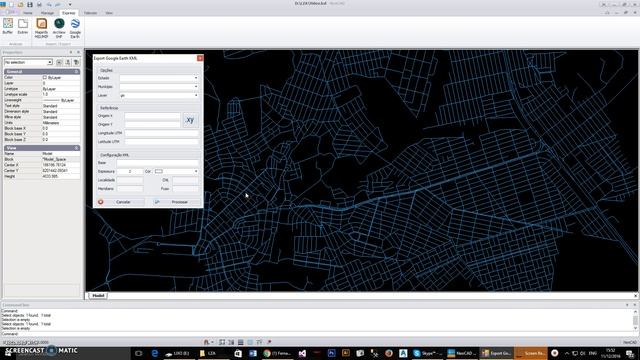Switch to the Manage ribbon tab

(x=47, y=13)
